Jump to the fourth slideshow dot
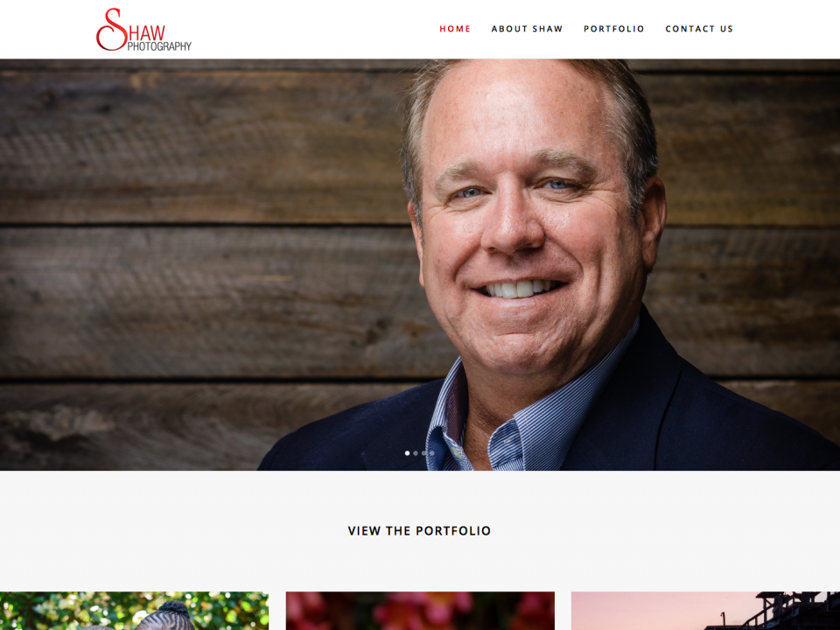 pyautogui.click(x=431, y=453)
